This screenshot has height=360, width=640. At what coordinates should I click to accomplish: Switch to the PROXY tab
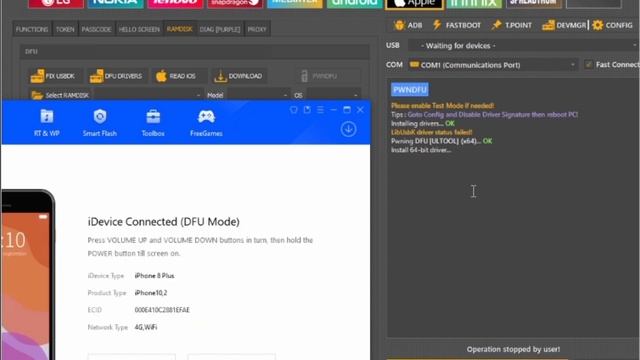coord(257,29)
